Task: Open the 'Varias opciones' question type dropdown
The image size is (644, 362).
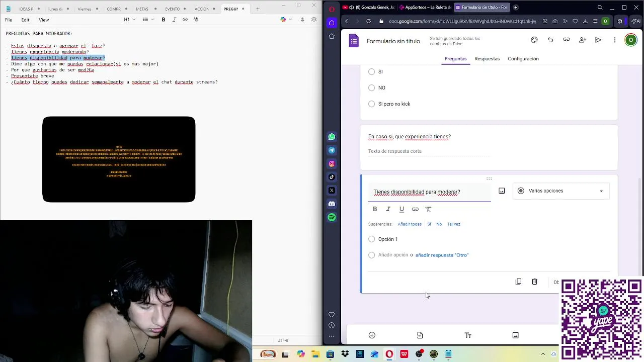Action: click(x=561, y=191)
